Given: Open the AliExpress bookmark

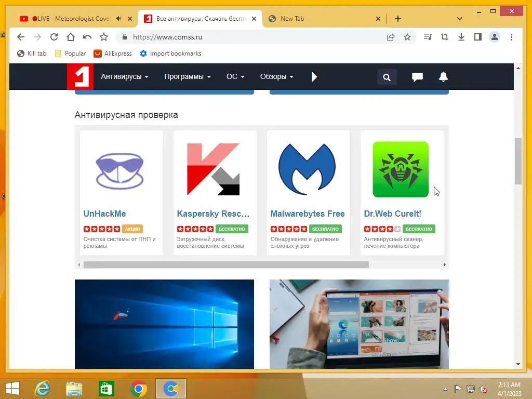Looking at the screenshot, I should tap(113, 54).
